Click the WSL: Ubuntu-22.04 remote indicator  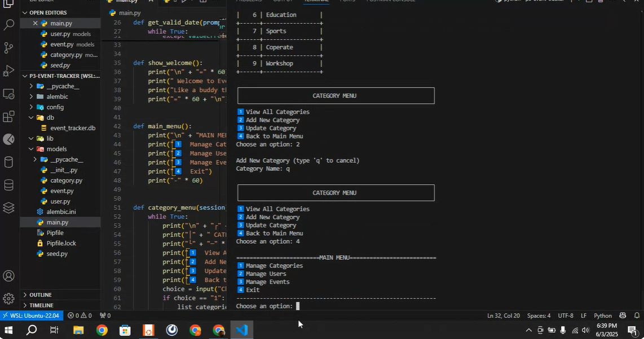tap(30, 316)
